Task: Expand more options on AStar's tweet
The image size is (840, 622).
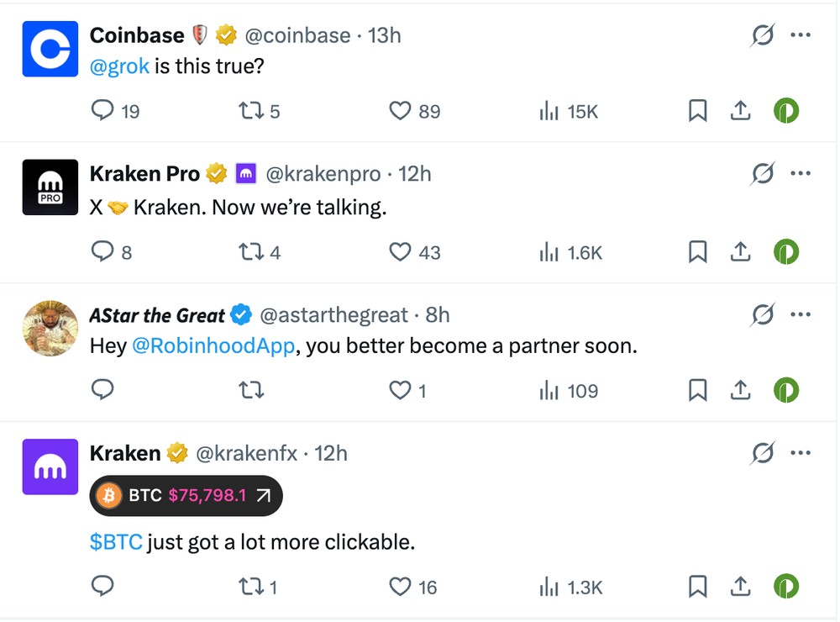Action: (801, 314)
